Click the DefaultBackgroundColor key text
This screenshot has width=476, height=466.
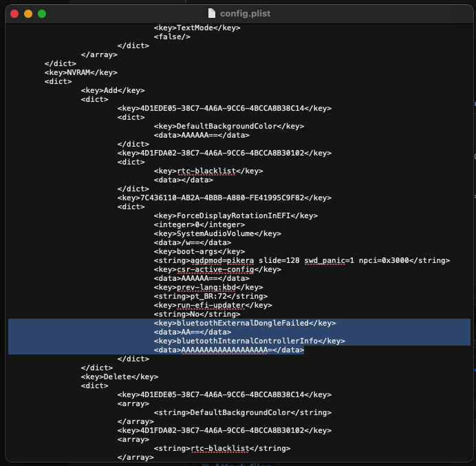click(x=228, y=126)
